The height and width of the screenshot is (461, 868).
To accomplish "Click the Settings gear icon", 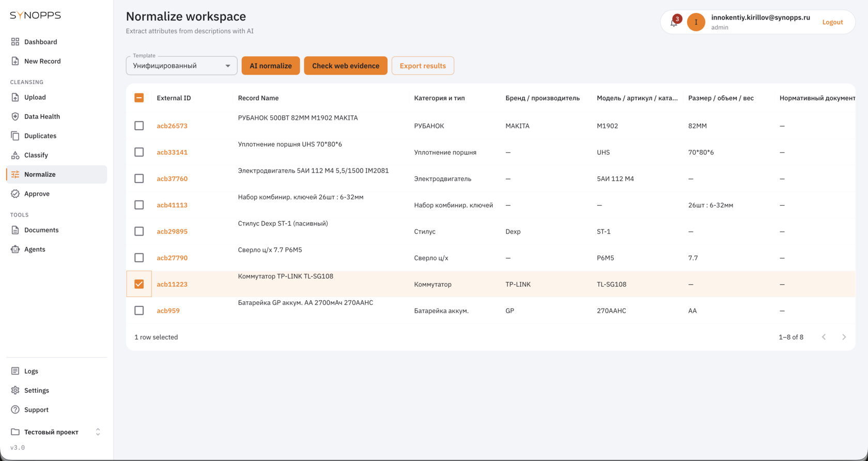I will click(x=15, y=390).
